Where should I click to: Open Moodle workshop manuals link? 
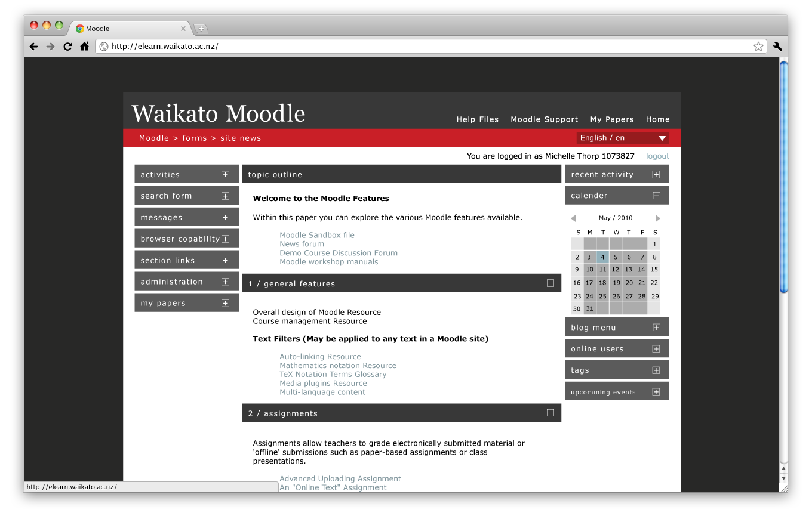329,262
